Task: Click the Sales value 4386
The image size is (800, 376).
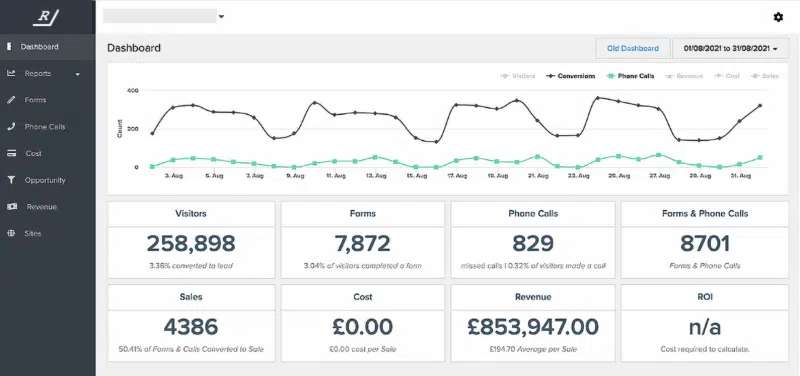Action: pyautogui.click(x=191, y=327)
